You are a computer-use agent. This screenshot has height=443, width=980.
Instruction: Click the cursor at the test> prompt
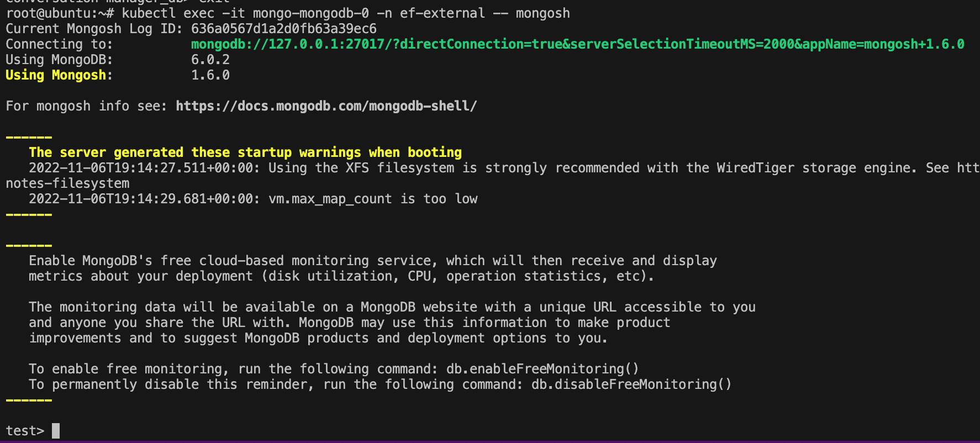click(56, 431)
